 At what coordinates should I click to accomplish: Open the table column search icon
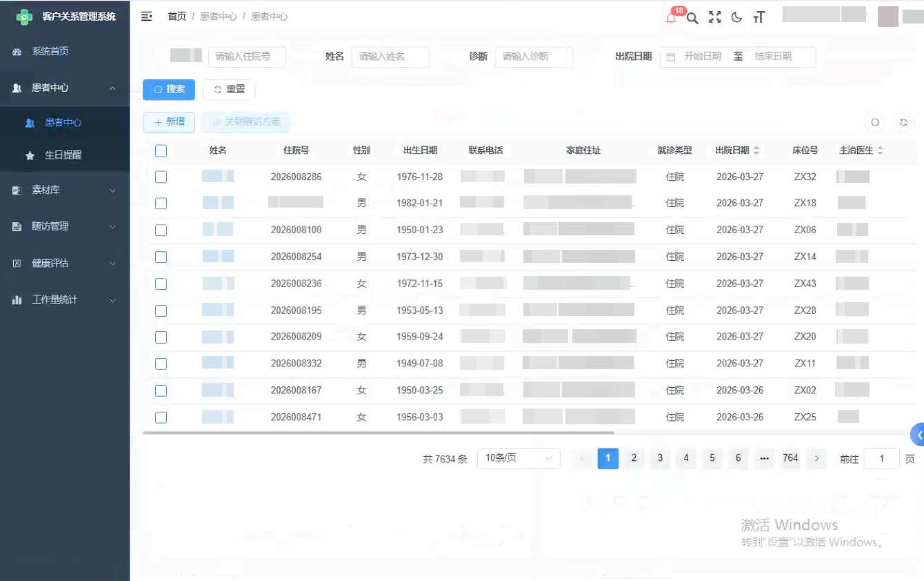point(875,122)
